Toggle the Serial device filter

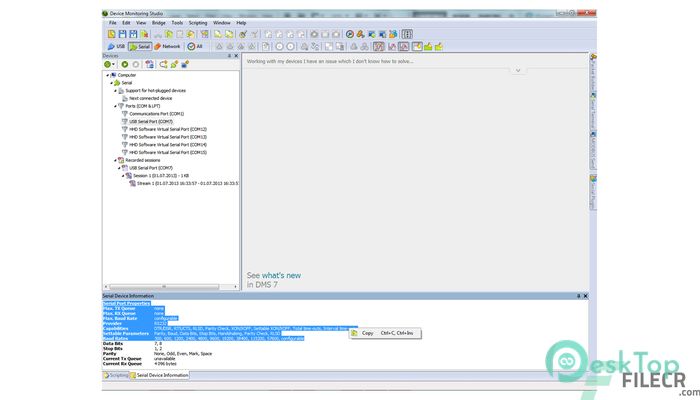[140, 46]
